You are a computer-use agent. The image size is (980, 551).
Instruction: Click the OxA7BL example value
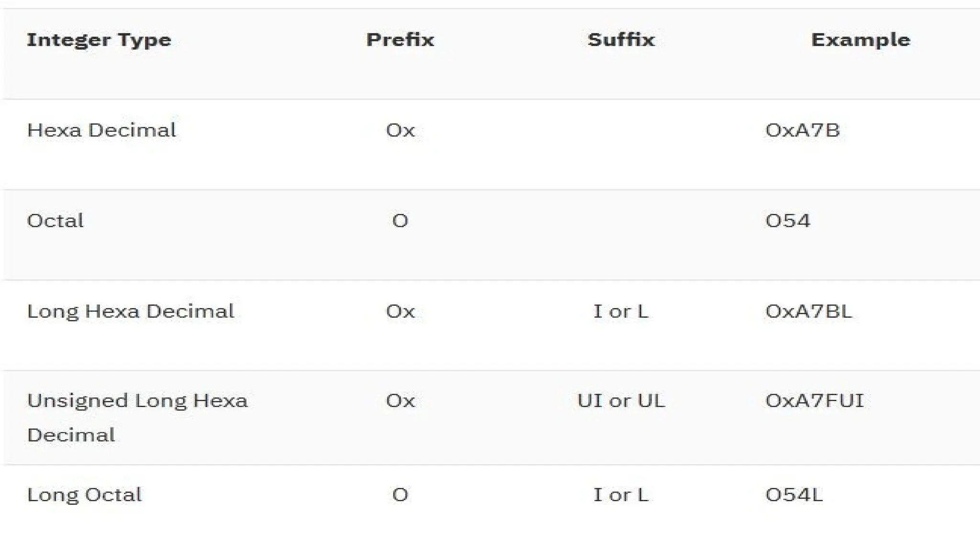809,311
